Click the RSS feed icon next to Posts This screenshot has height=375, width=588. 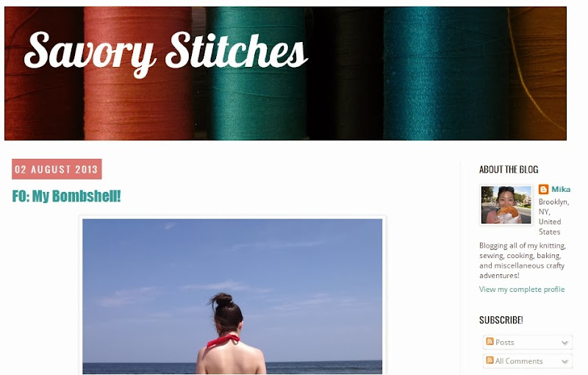tap(490, 341)
